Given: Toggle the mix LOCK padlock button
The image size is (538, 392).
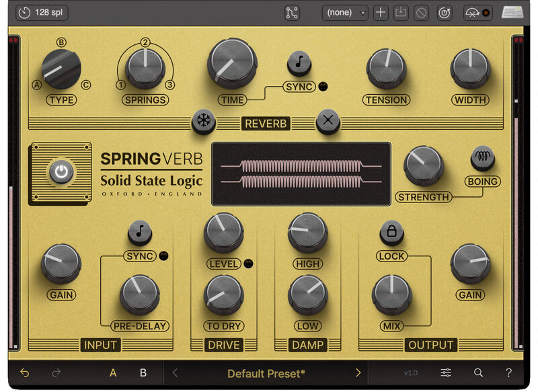Looking at the screenshot, I should tap(391, 233).
